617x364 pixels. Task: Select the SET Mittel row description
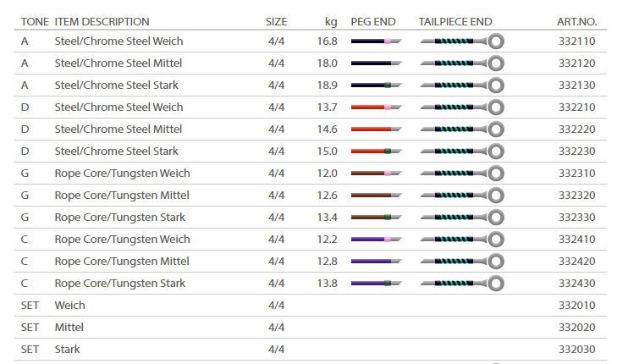tap(71, 328)
